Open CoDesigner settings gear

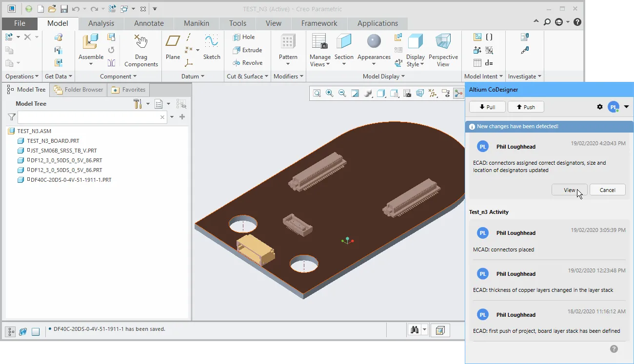click(600, 107)
